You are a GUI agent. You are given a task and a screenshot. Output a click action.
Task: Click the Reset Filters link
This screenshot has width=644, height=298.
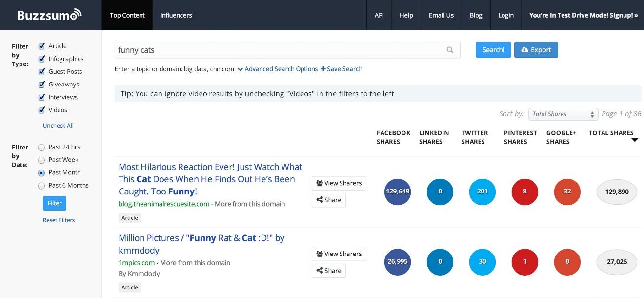(59, 220)
